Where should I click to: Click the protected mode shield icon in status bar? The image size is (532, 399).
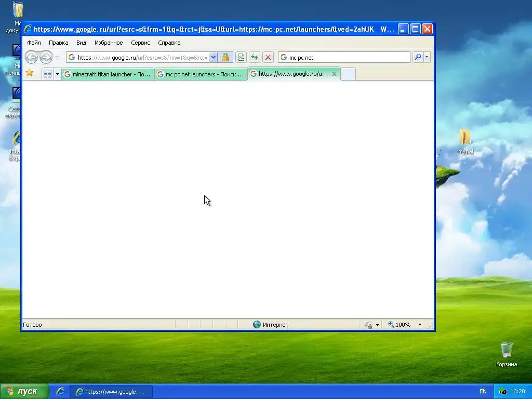tap(368, 325)
